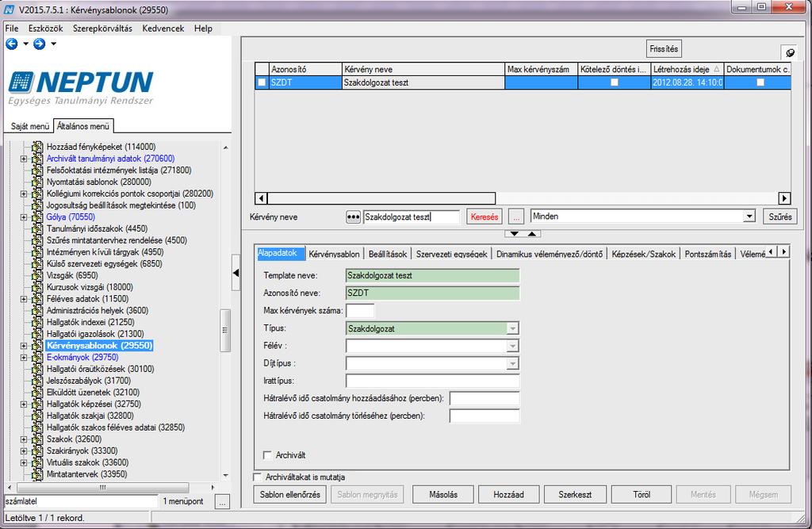812x529 pixels.
Task: Click the Frissítés button
Action: click(664, 48)
